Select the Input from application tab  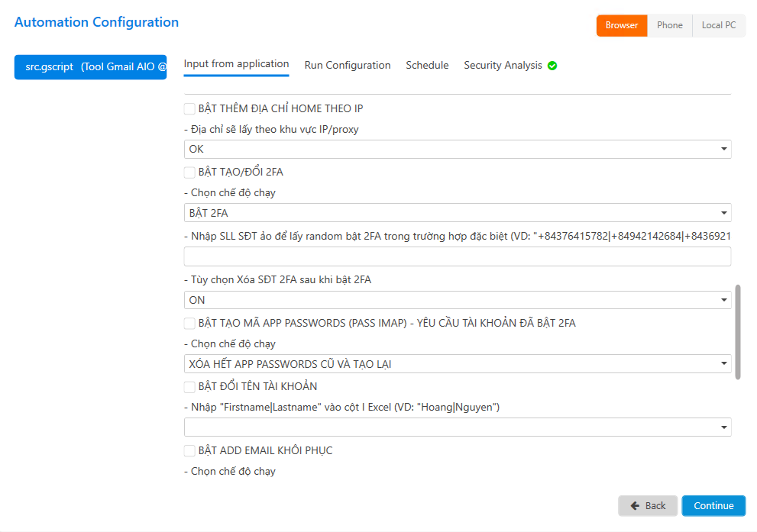pyautogui.click(x=236, y=64)
